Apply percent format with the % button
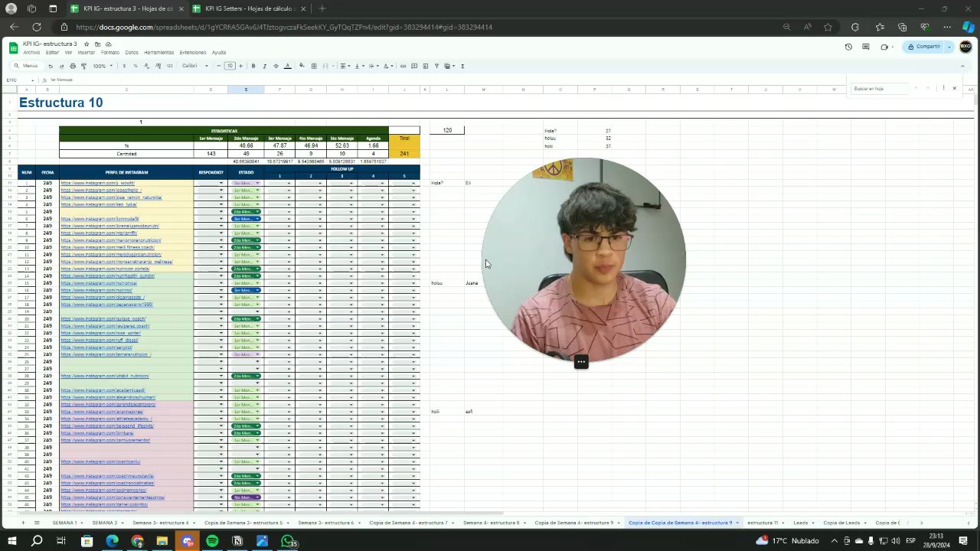980x551 pixels. (136, 66)
